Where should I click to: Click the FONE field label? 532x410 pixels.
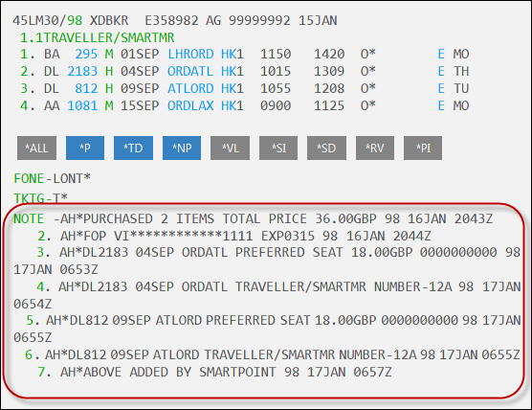29,178
